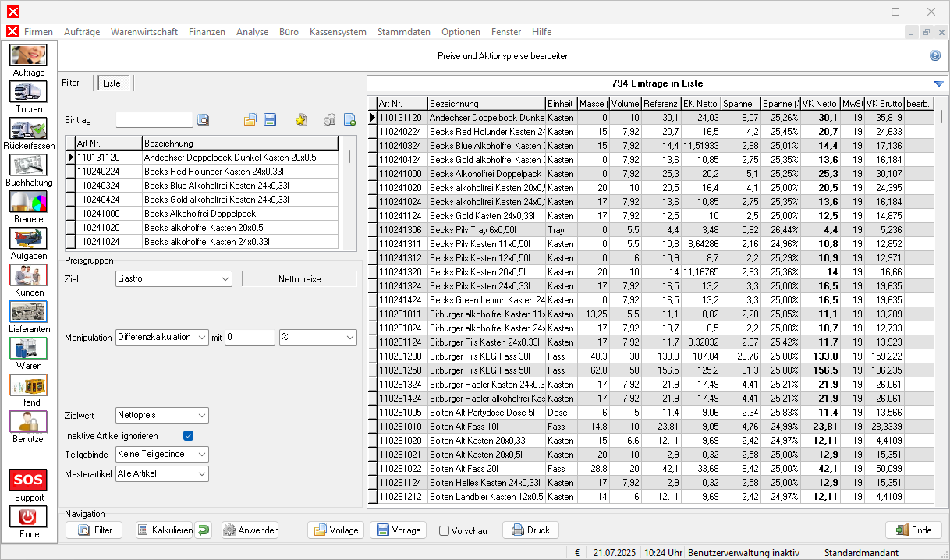Click the star favorites icon
Viewport: 950px width, 560px height.
pos(301,120)
